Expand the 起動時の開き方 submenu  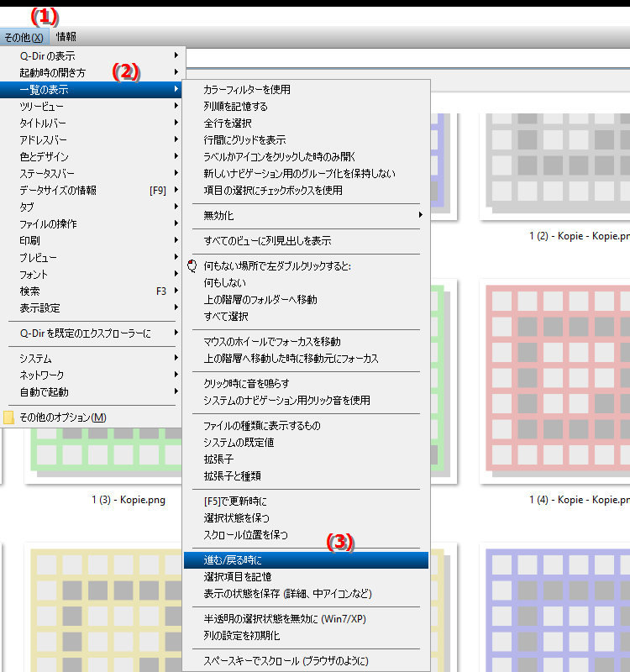pyautogui.click(x=92, y=72)
